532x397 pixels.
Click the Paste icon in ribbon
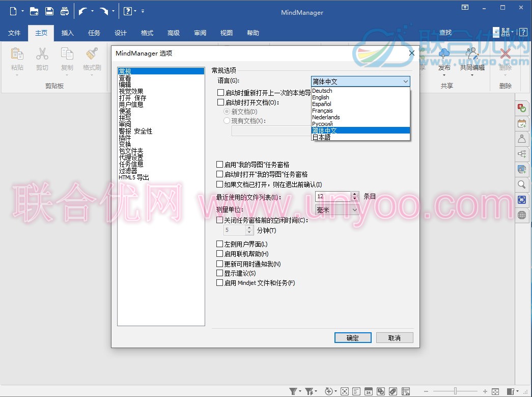pyautogui.click(x=17, y=54)
